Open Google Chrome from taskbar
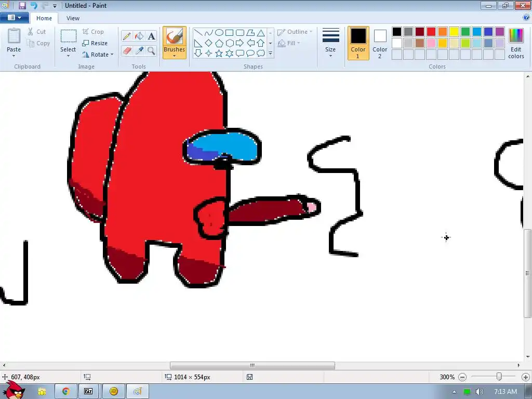Screen dimensions: 532x399 point(65,391)
